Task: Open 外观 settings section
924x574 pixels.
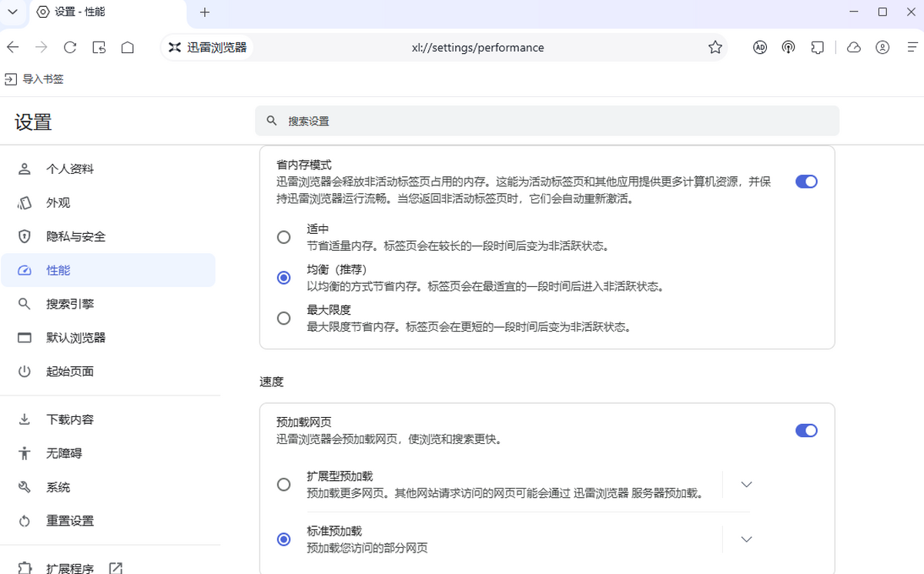Action: click(x=108, y=203)
